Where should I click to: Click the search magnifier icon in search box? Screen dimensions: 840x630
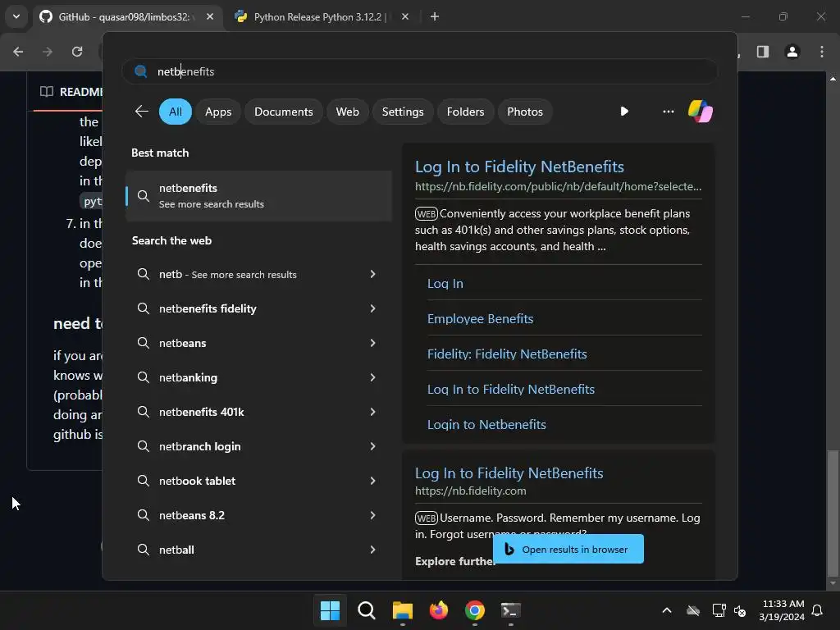click(140, 71)
